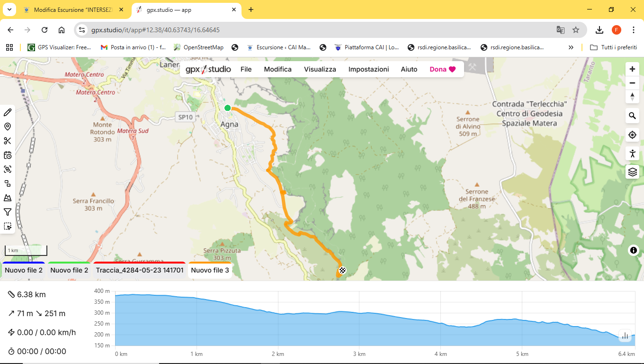Image resolution: width=644 pixels, height=364 pixels.
Task: Open the funnel reduce-points tool
Action: pyautogui.click(x=8, y=212)
